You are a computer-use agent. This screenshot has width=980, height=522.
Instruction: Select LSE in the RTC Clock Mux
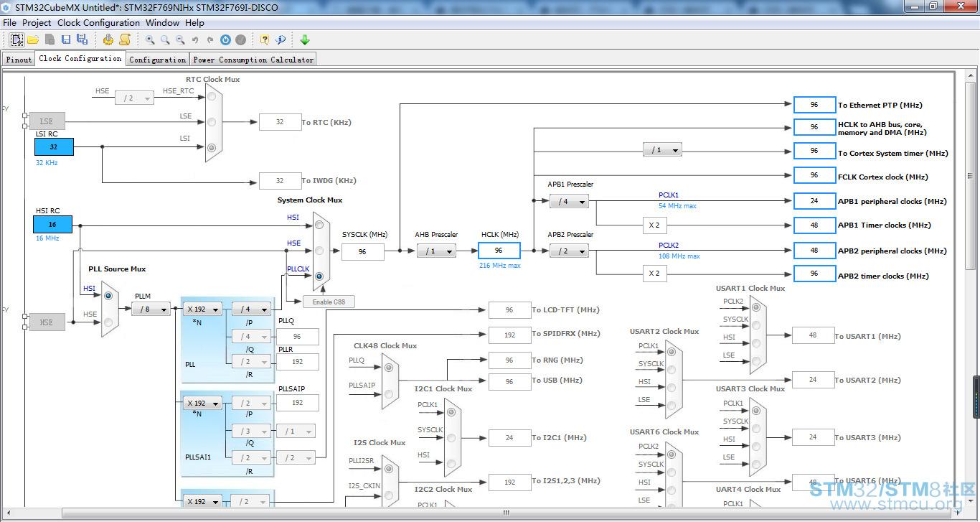[212, 122]
